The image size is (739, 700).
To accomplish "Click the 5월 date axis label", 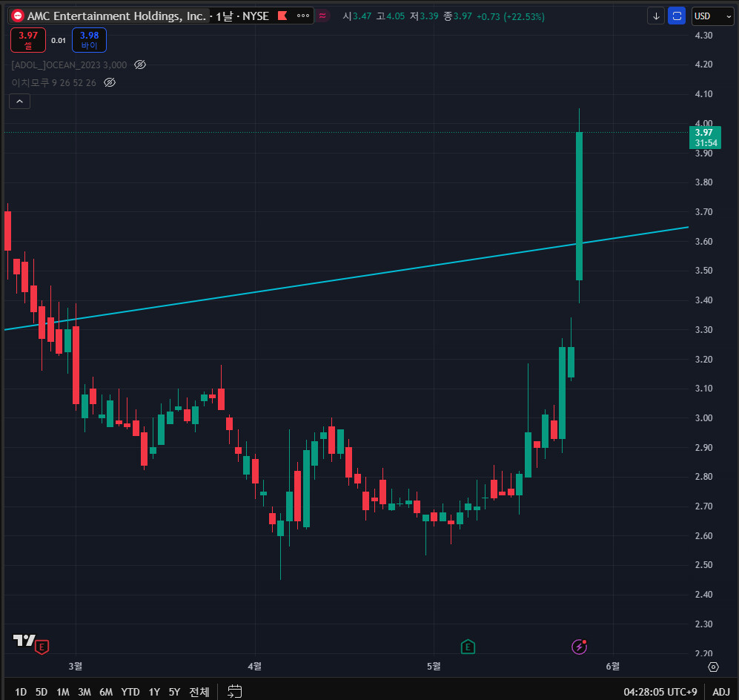I will (434, 666).
